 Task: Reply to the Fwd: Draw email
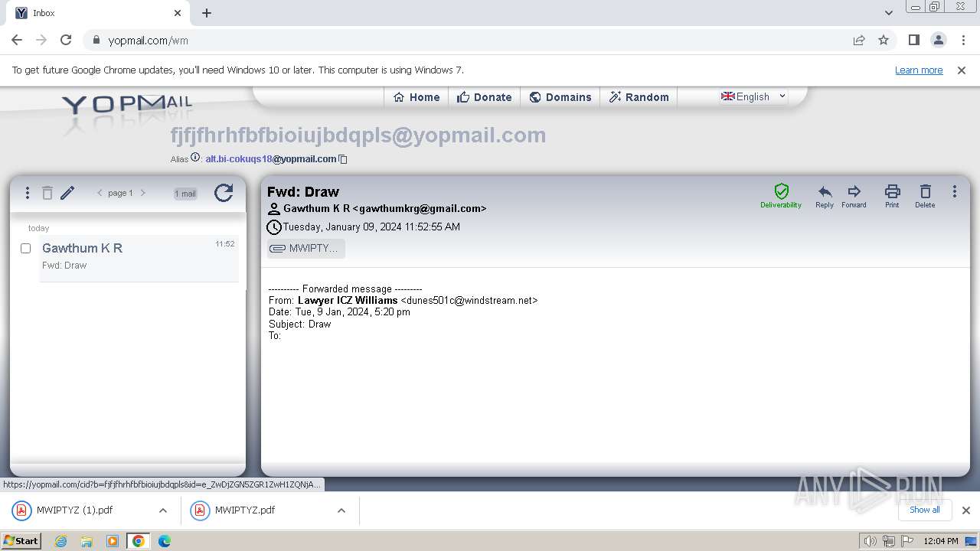825,196
